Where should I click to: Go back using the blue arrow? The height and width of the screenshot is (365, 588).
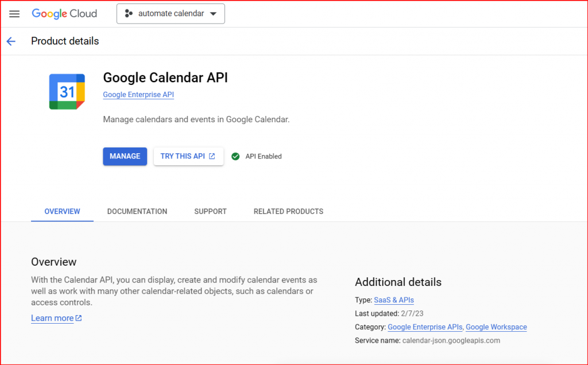click(11, 41)
